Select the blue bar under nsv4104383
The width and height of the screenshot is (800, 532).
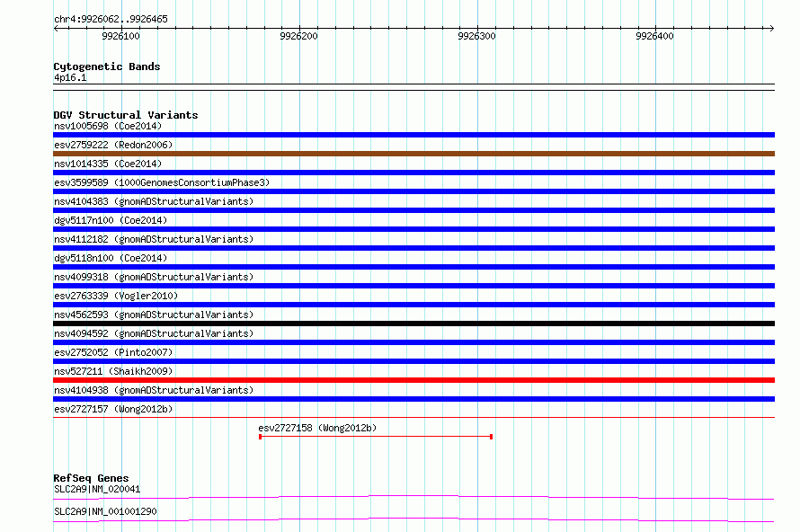[413, 210]
